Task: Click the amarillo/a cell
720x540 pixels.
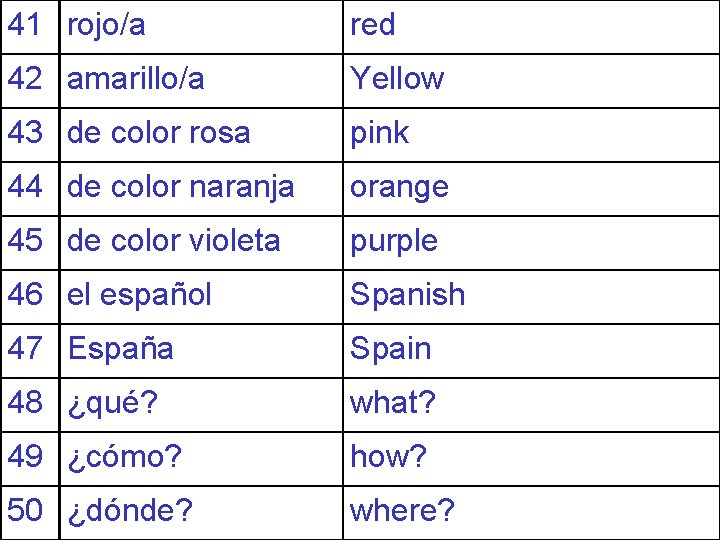Action: click(x=202, y=81)
